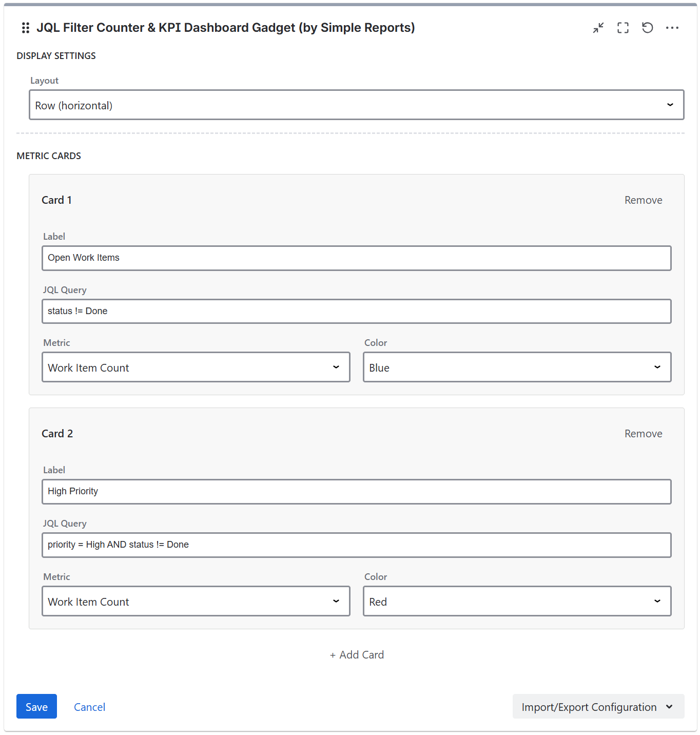Expand Import/Export Configuration menu
This screenshot has height=735, width=700.
point(598,707)
